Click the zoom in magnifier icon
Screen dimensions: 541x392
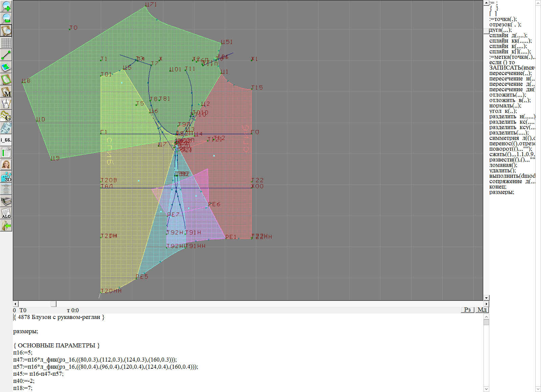click(x=6, y=6)
